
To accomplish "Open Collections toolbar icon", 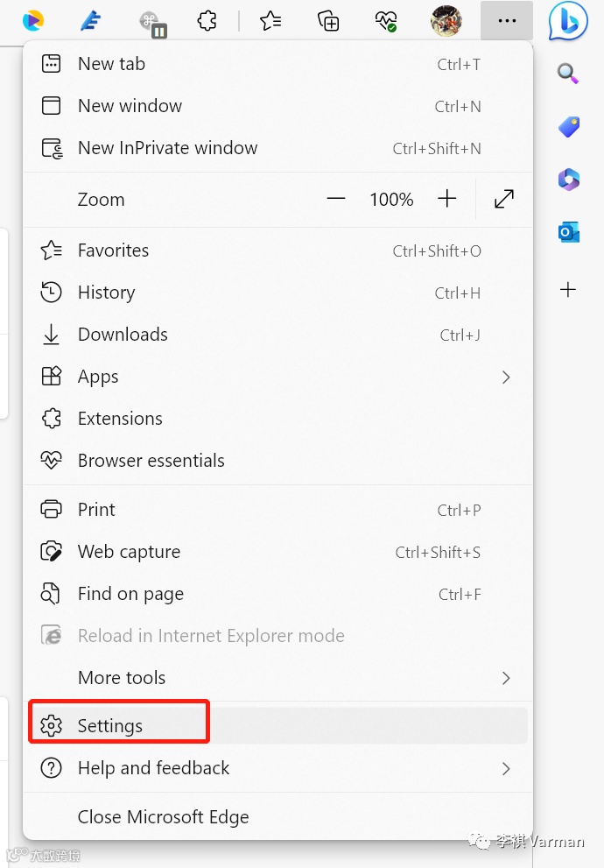I will 328,21.
